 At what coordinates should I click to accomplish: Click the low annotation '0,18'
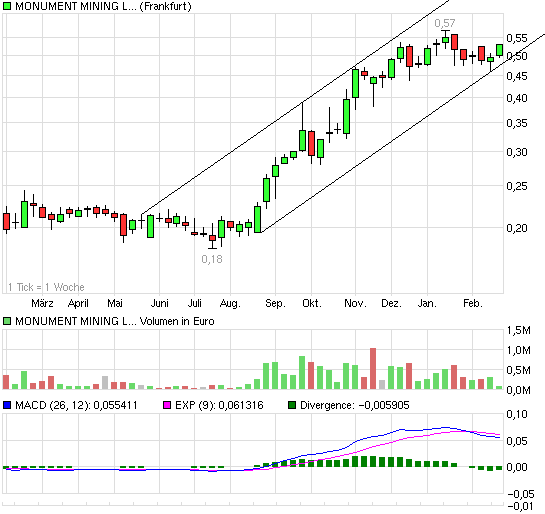tap(212, 259)
